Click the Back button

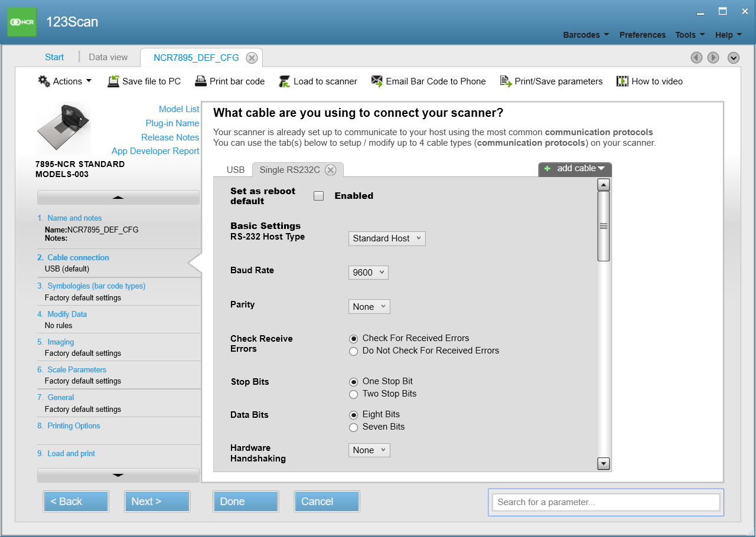(76, 502)
